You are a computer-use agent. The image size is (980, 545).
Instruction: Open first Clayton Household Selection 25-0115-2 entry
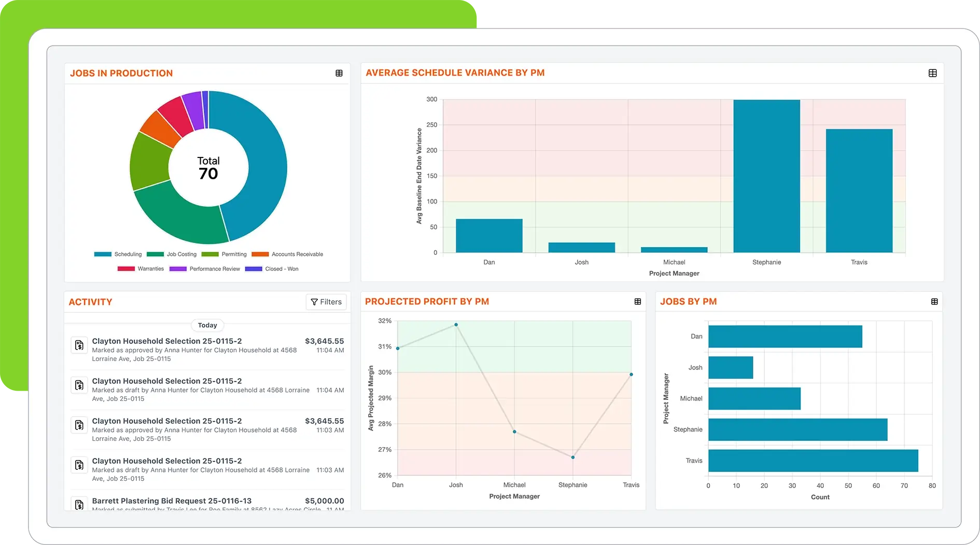[x=167, y=341]
